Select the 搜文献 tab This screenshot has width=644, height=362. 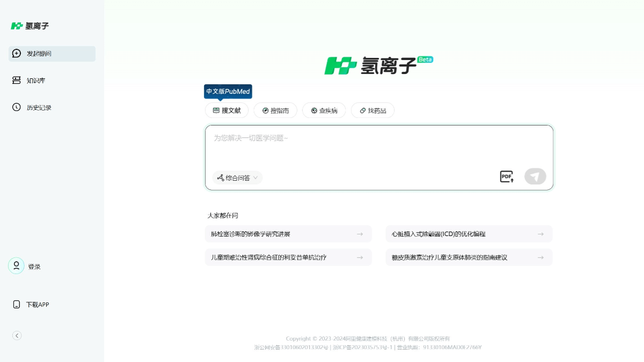(226, 110)
